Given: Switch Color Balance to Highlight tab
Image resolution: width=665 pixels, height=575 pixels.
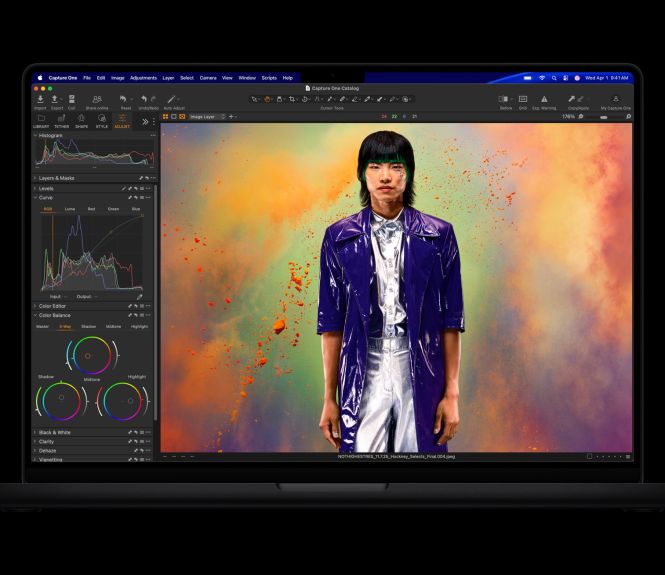Looking at the screenshot, I should pos(139,327).
